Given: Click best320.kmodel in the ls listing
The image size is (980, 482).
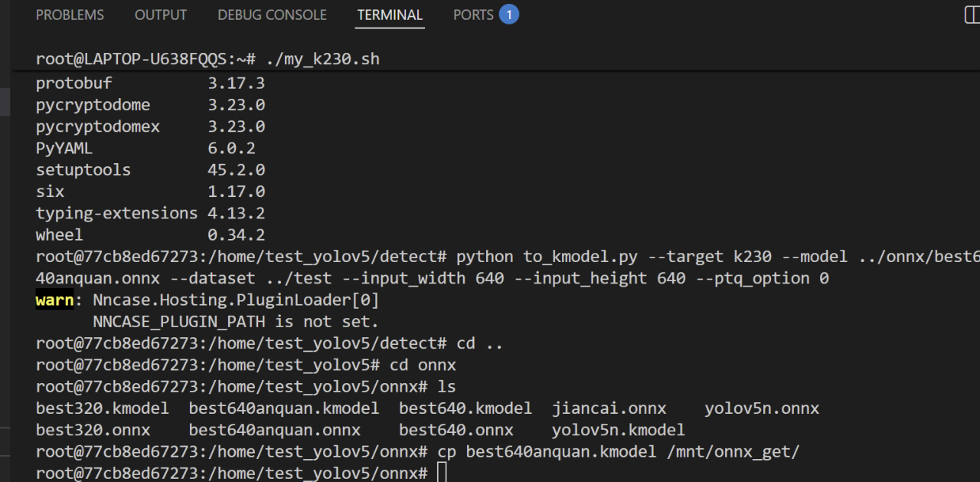Looking at the screenshot, I should point(102,408).
